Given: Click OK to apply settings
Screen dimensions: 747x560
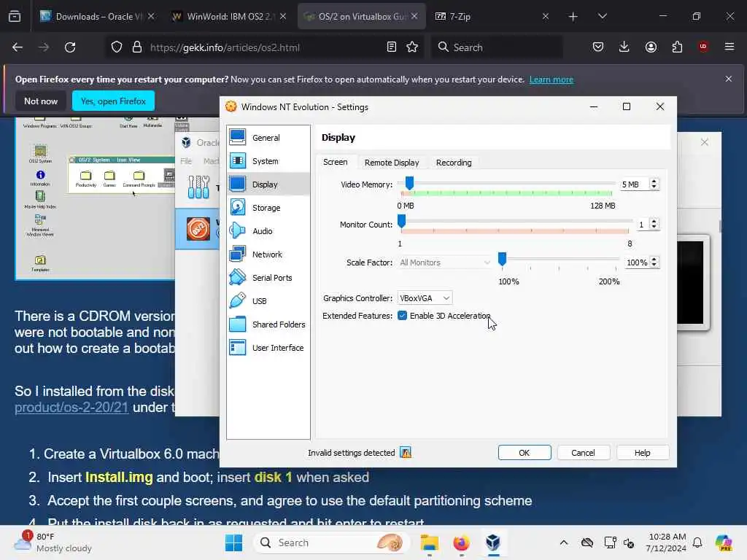Looking at the screenshot, I should click(x=525, y=452).
